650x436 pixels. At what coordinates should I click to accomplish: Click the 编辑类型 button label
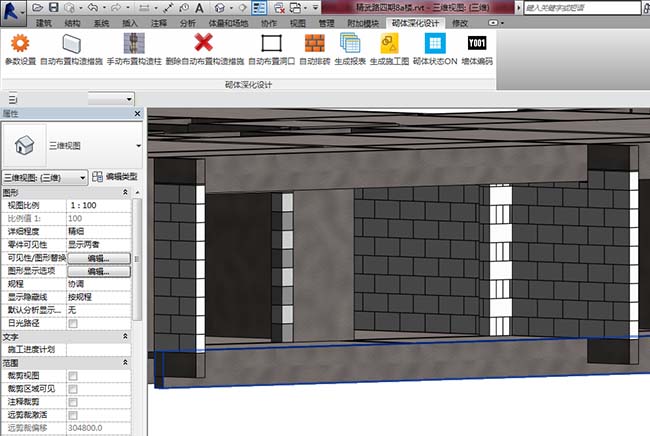121,177
